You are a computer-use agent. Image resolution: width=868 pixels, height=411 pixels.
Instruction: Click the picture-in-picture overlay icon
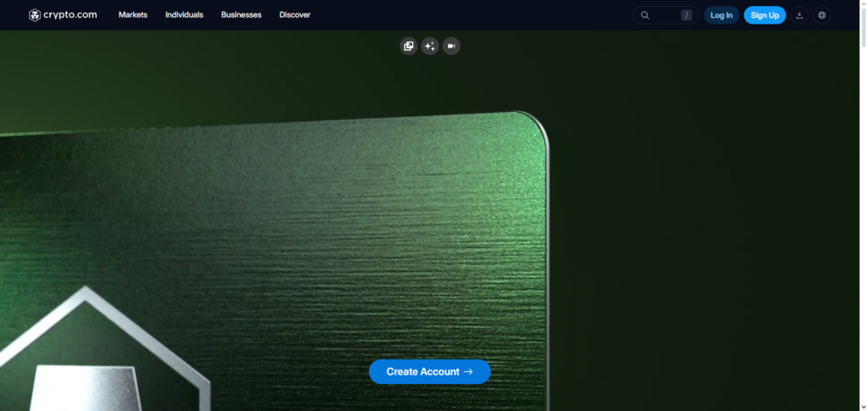coord(409,46)
